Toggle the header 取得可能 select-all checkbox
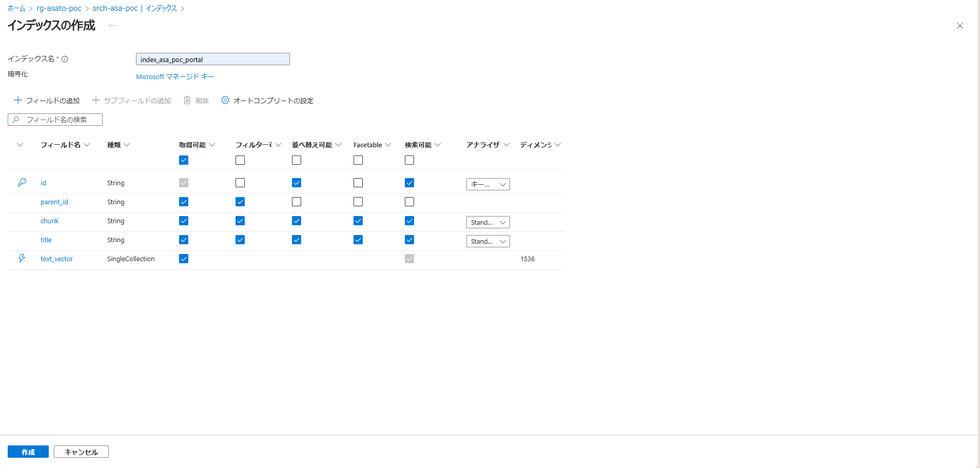The height and width of the screenshot is (468, 980). pos(184,160)
